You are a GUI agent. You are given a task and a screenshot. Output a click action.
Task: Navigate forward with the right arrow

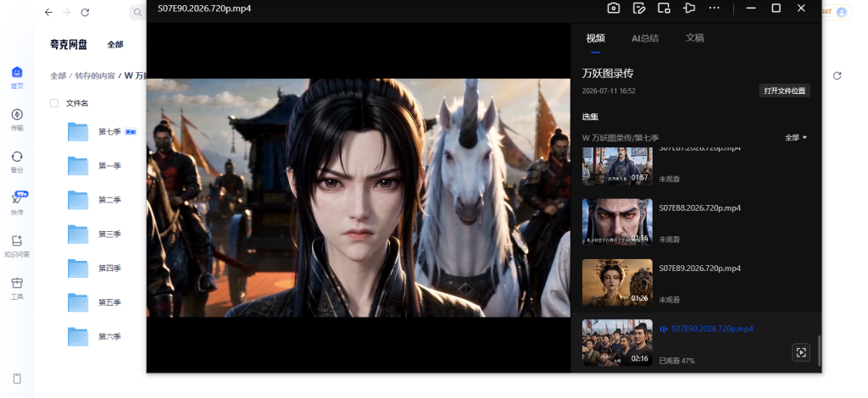tap(66, 12)
